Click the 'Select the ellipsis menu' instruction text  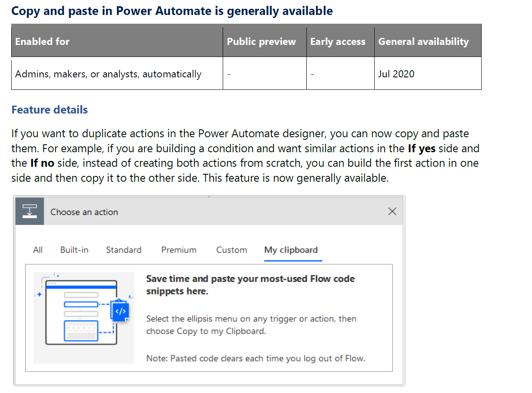(x=251, y=325)
